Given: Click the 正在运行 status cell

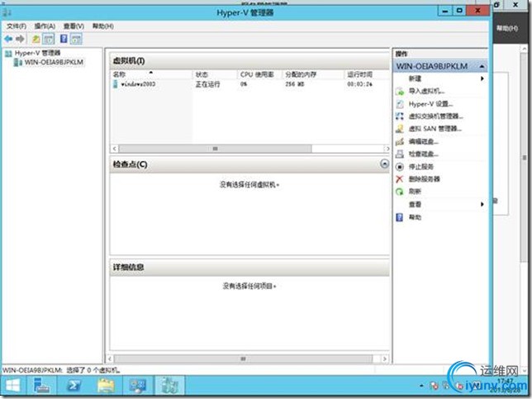Looking at the screenshot, I should click(207, 84).
